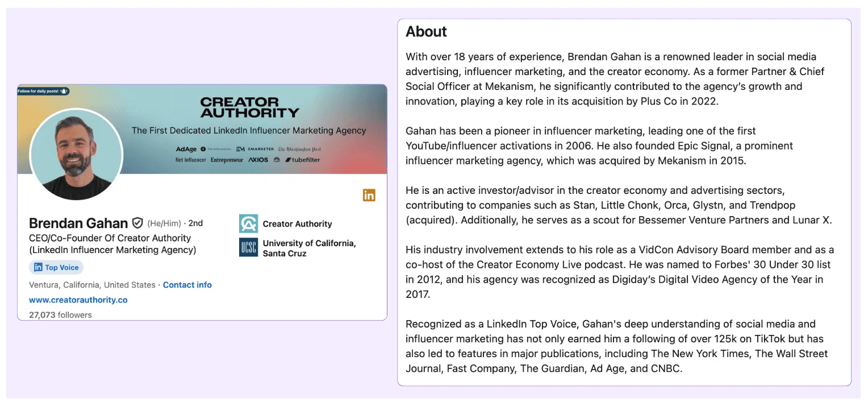Click the Washington Post logo in the banner

300,149
